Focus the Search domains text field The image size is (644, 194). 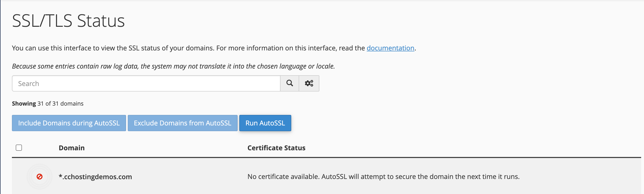[x=146, y=83]
